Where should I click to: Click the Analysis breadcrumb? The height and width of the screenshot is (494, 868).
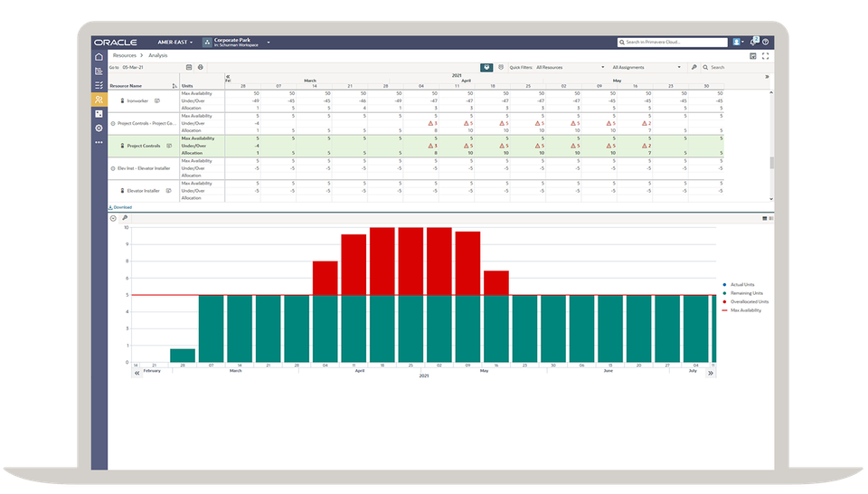tap(157, 55)
